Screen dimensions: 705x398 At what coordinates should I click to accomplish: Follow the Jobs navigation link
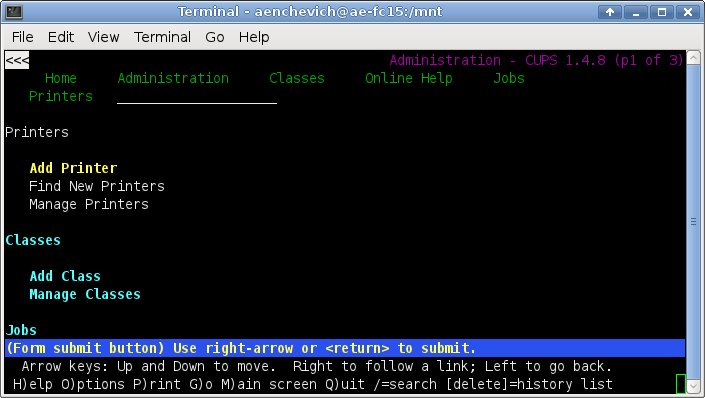tap(509, 78)
